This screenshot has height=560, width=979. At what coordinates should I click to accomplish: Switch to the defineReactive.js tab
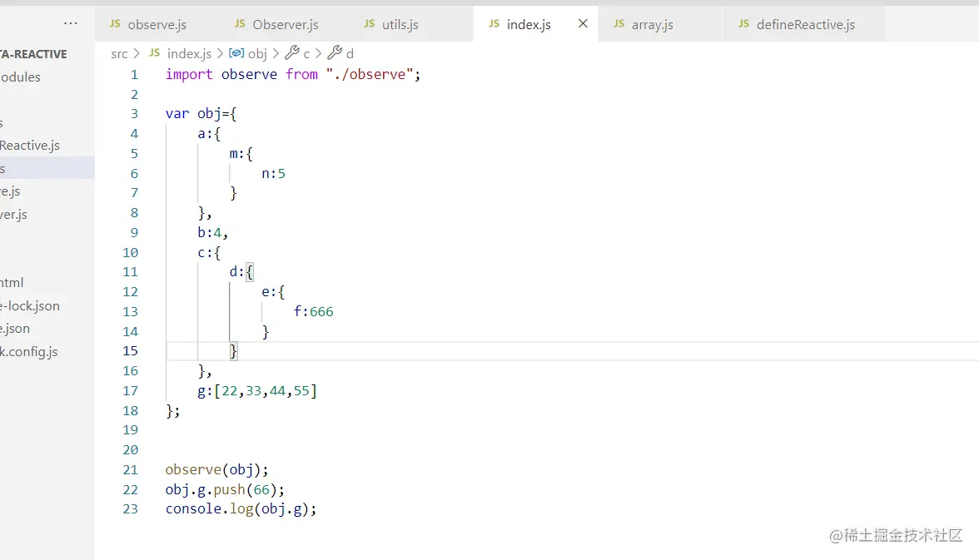(806, 24)
